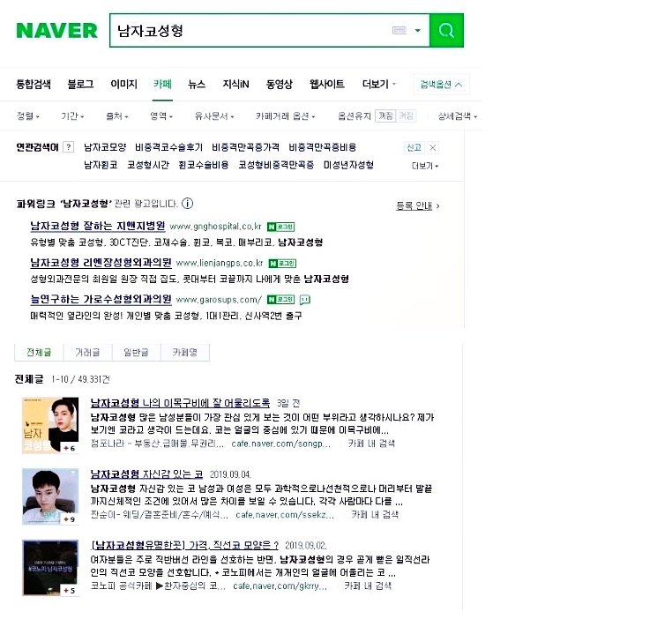Select the 전체글 filter tab
This screenshot has width=672, height=634.
coord(39,353)
